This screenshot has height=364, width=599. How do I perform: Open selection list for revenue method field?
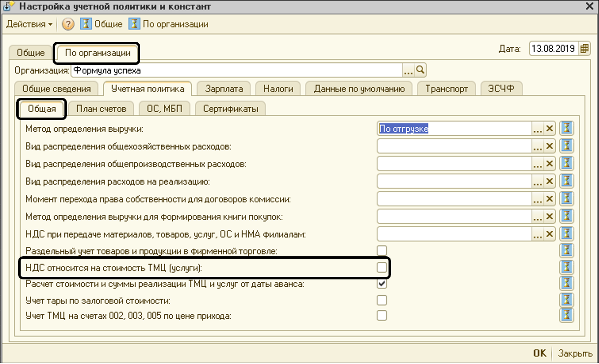click(x=538, y=129)
